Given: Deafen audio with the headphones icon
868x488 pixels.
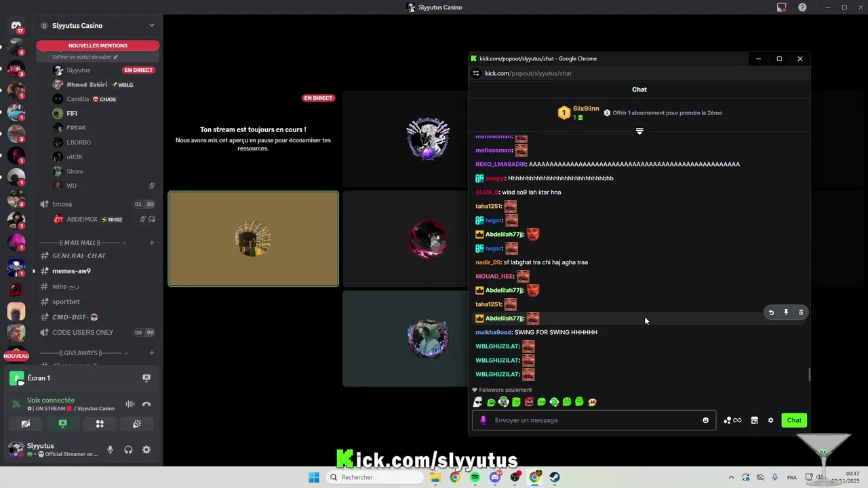Looking at the screenshot, I should point(128,450).
